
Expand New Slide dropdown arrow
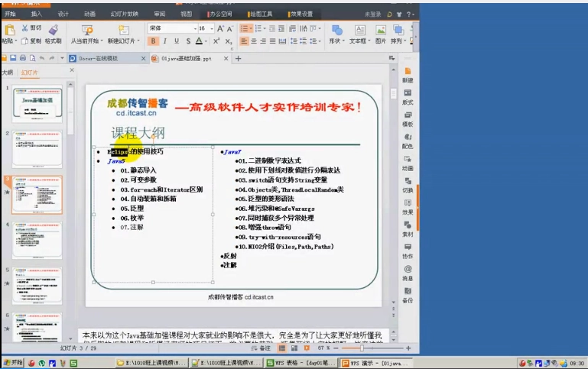coord(138,40)
